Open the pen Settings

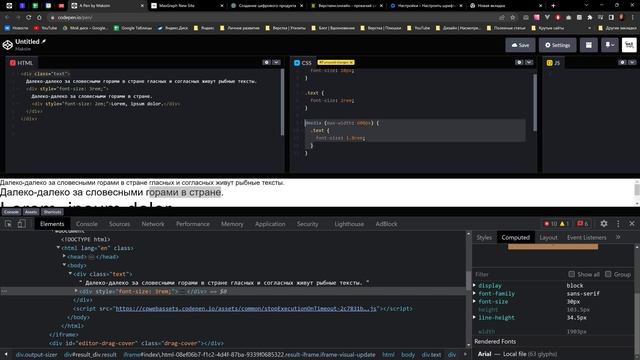pos(558,45)
